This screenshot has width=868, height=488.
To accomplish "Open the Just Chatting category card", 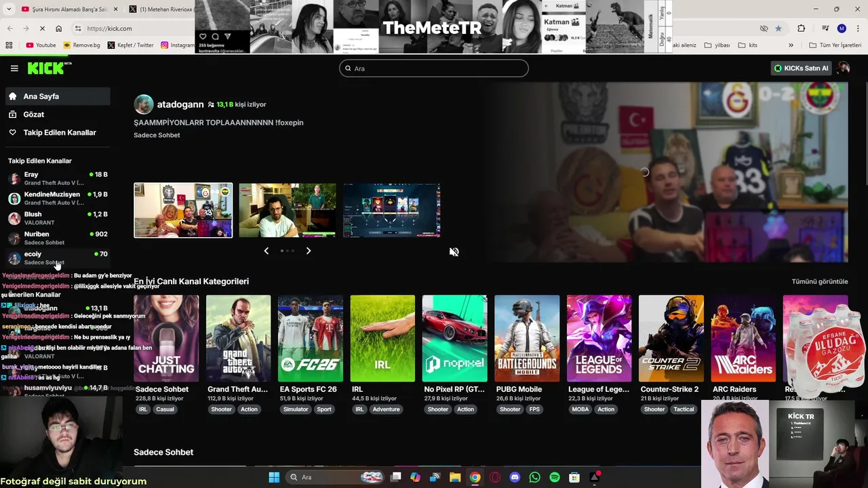I will 166,338.
